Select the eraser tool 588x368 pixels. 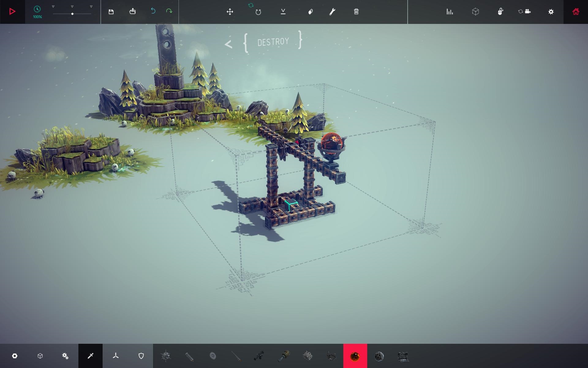(310, 12)
